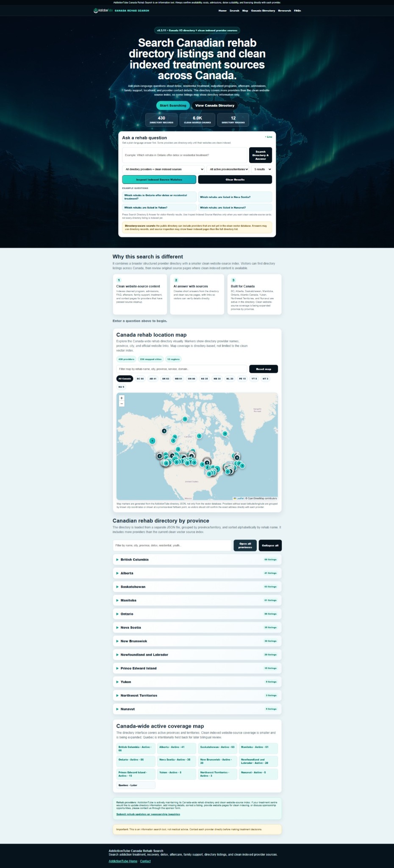Viewport: 394px width, 868px height.
Task: Open the provinces/territories filter dropdown
Action: point(229,169)
